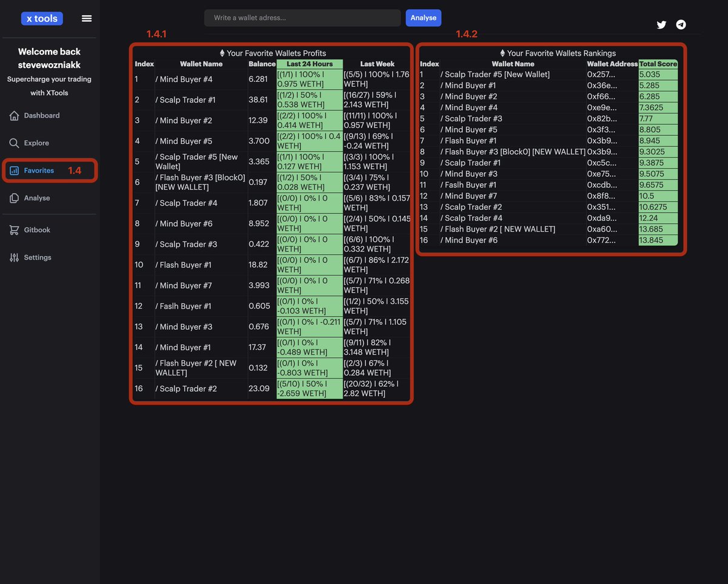Screen dimensions: 728x584
Task: Click wallet address 0x3f3...
Action: 601,130
